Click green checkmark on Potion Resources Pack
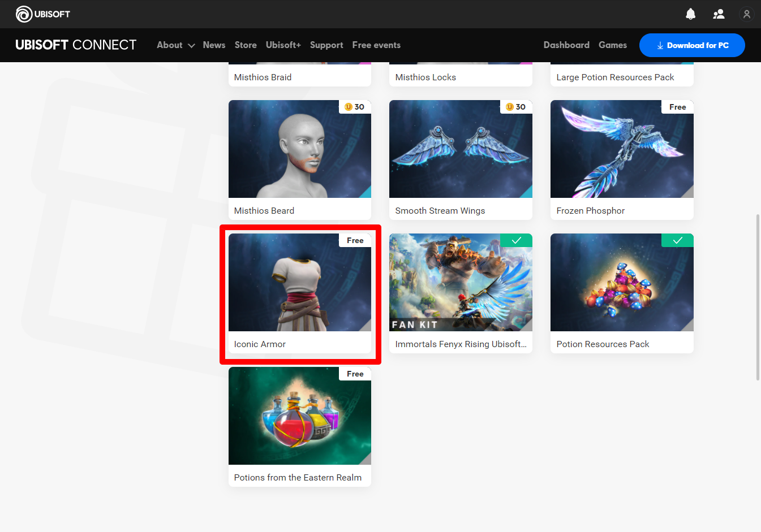761x532 pixels. click(677, 240)
